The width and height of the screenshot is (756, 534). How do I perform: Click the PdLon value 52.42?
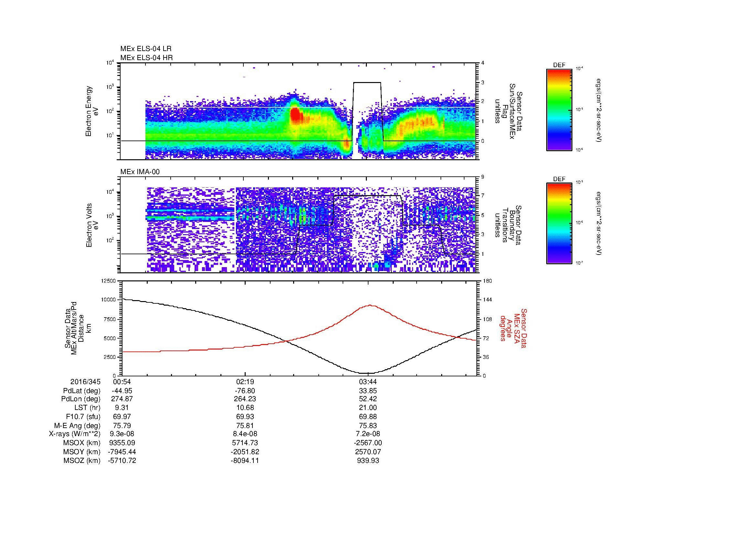click(368, 399)
